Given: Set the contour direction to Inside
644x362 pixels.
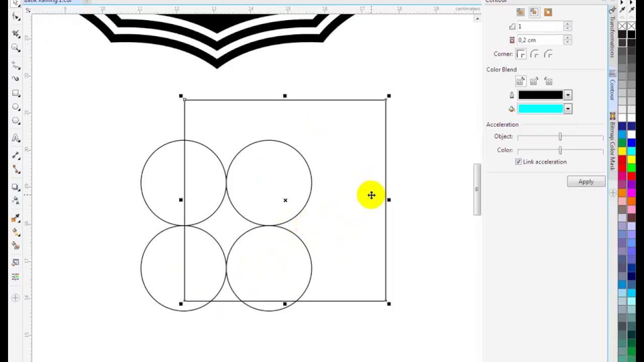Looking at the screenshot, I should (x=534, y=12).
